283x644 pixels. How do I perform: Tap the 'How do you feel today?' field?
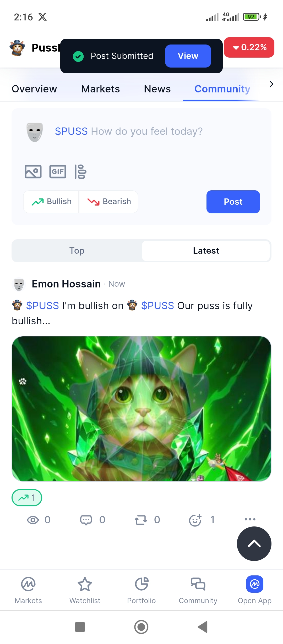coord(147,131)
